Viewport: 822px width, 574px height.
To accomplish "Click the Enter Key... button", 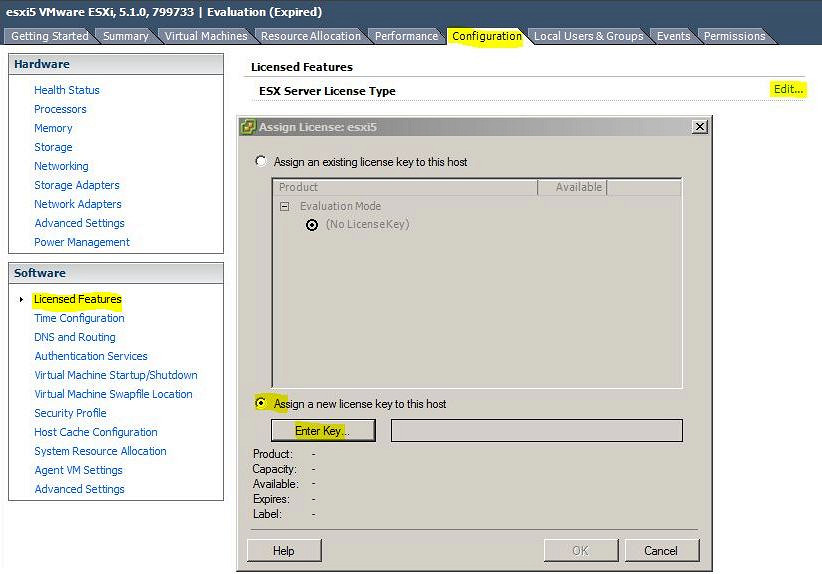I will (323, 430).
